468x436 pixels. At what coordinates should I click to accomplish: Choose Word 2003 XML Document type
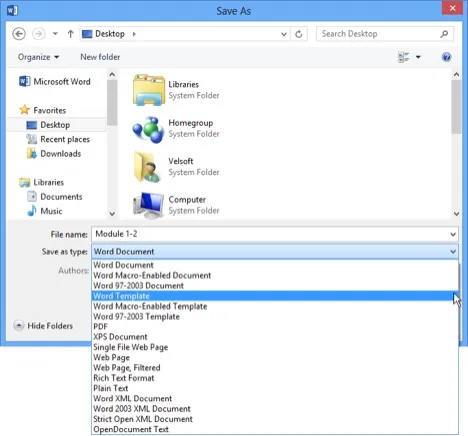pos(275,409)
